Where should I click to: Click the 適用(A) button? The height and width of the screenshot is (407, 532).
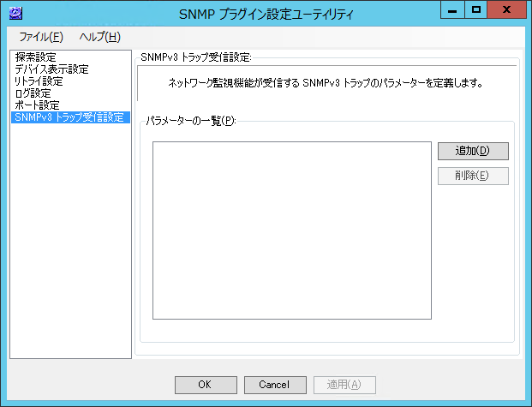tap(344, 385)
